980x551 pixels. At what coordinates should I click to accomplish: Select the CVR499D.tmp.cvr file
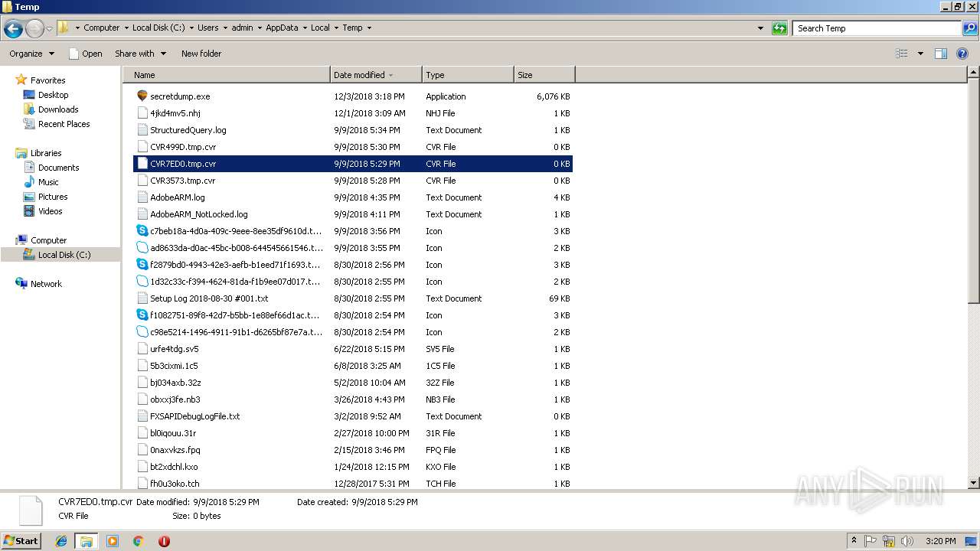pyautogui.click(x=353, y=147)
